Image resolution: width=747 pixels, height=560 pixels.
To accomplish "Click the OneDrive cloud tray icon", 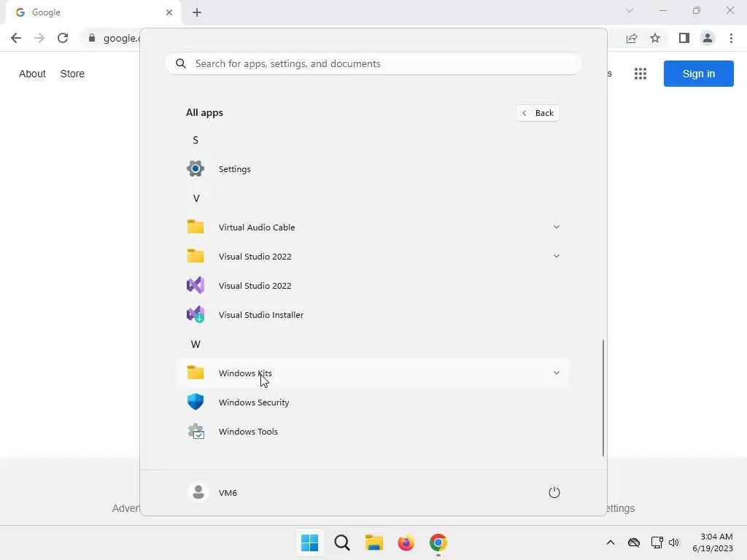I will point(634,542).
